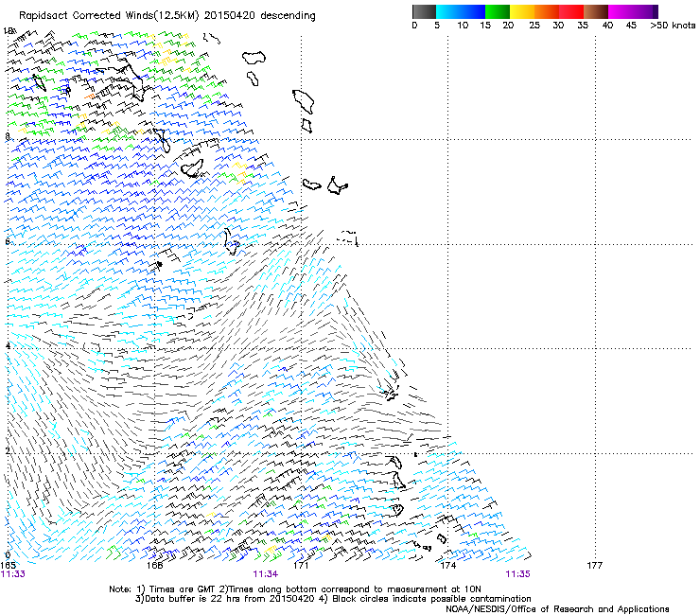The image size is (700, 615).
Task: Click the note 'Data buffer is 22 hrs'
Action: coord(192,599)
